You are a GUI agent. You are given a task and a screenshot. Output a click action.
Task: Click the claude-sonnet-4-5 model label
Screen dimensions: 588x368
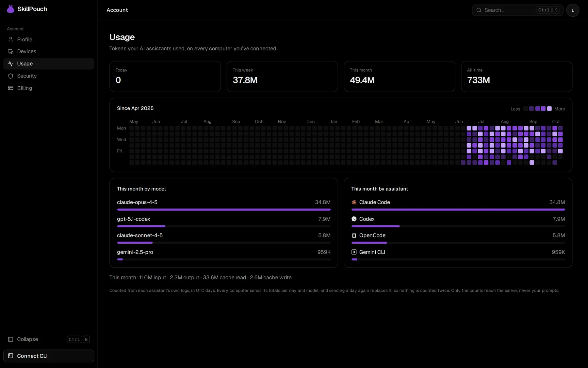point(140,236)
